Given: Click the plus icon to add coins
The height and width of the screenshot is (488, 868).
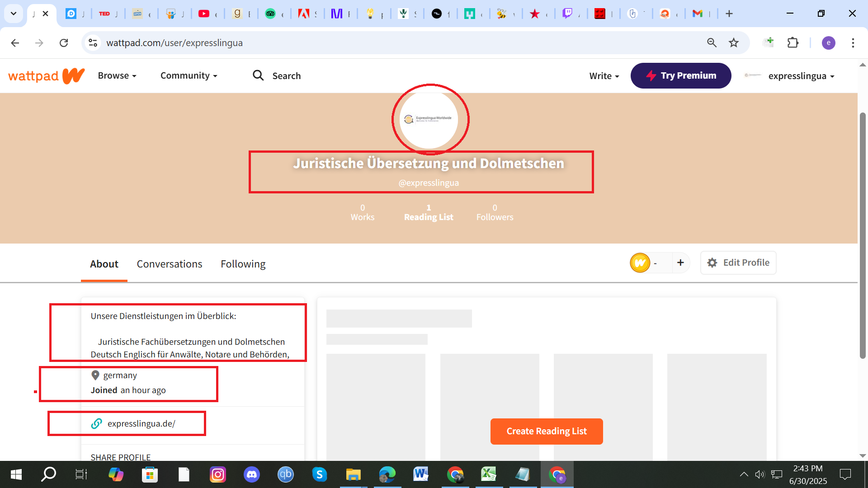Looking at the screenshot, I should [680, 263].
